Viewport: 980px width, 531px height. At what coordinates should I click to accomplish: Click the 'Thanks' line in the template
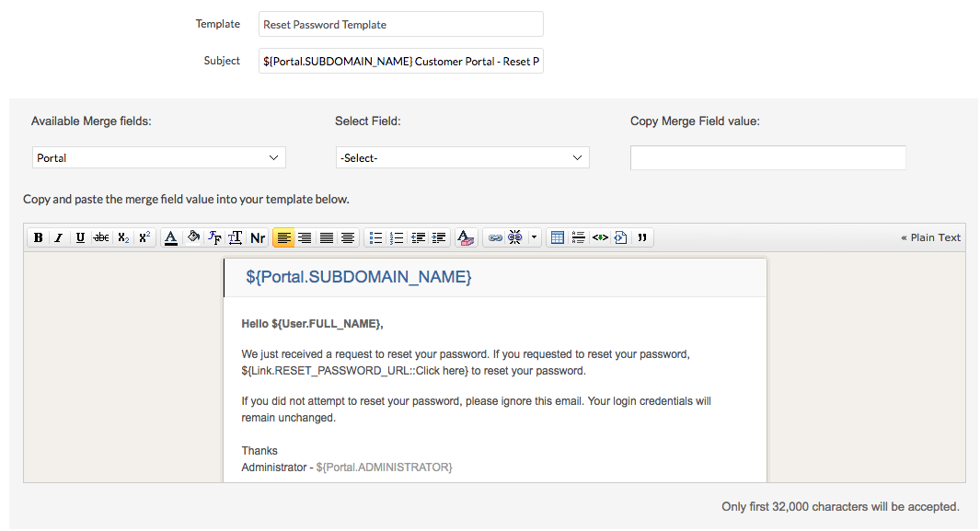point(259,450)
